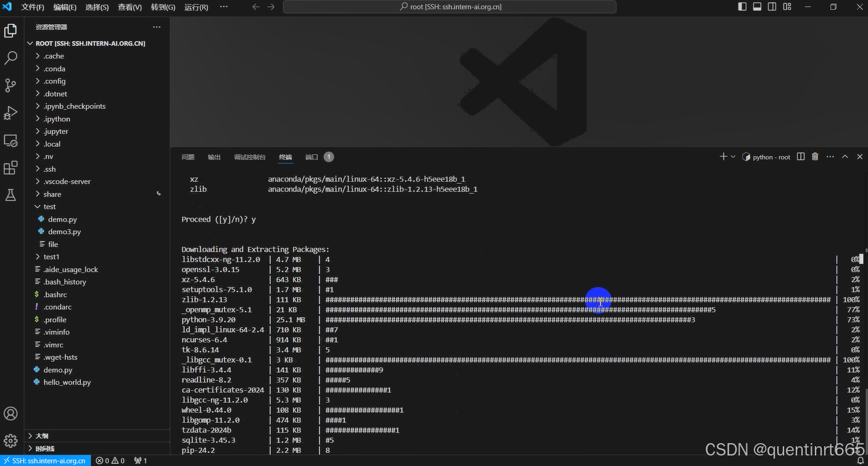The height and width of the screenshot is (466, 868).
Task: Go back with the navigation arrow
Action: [256, 7]
